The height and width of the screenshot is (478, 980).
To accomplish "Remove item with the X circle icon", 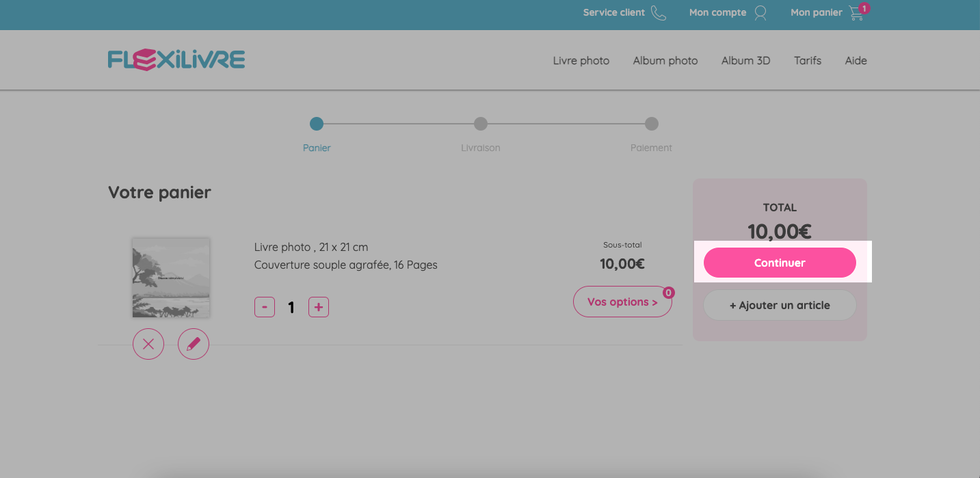I will [x=148, y=344].
